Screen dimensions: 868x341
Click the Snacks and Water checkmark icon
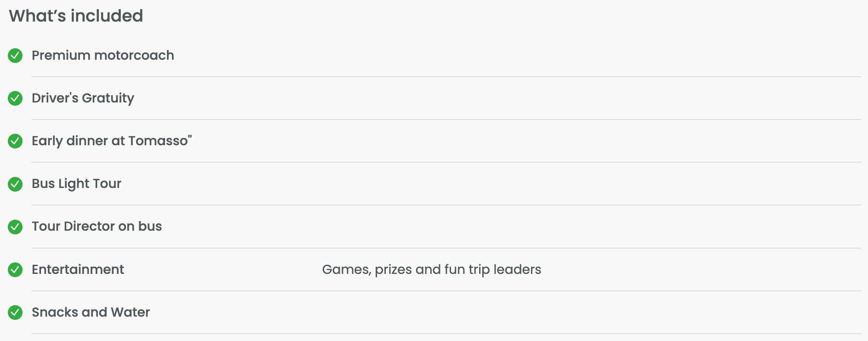tap(15, 313)
